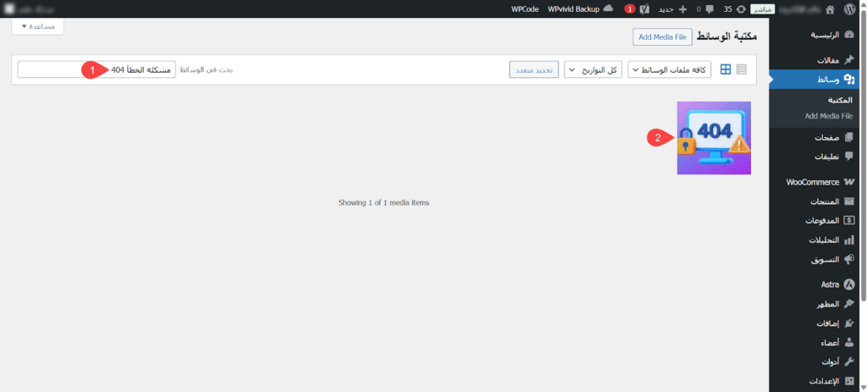Open the comments bubble in admin bar
Viewport: 868px width, 392px height.
point(709,8)
